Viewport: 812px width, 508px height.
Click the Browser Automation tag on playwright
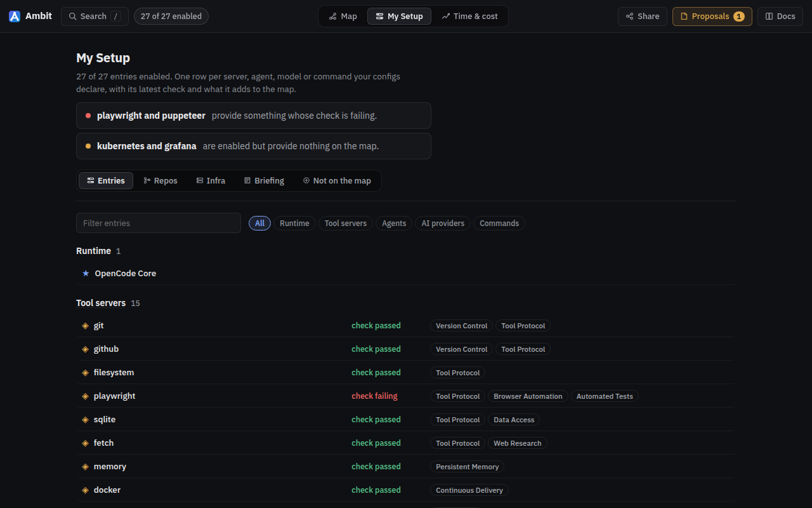point(528,396)
